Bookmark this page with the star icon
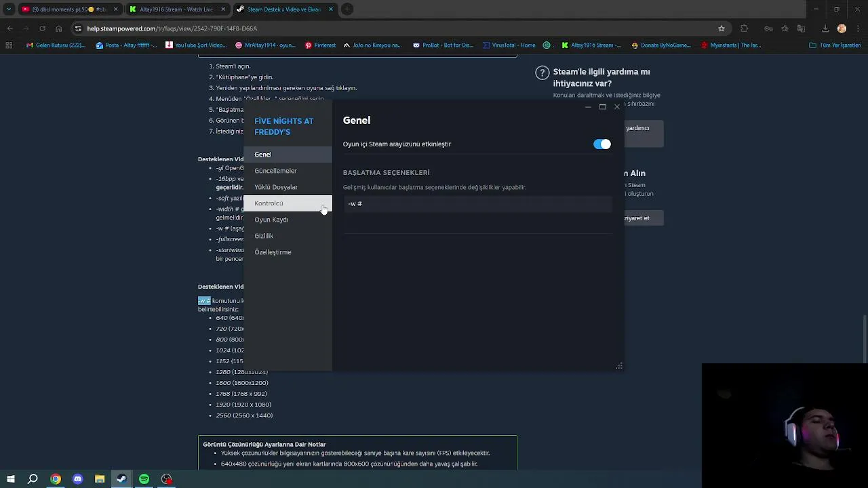 [x=722, y=28]
